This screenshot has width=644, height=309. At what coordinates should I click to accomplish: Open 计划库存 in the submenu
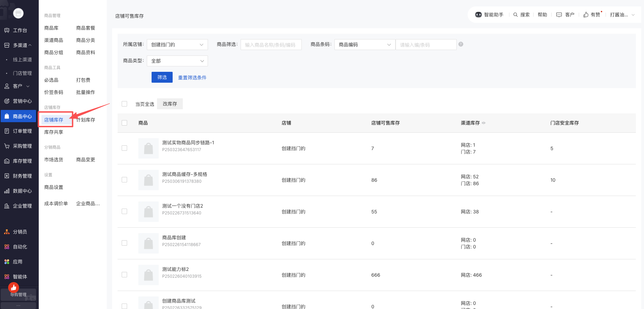tap(86, 120)
